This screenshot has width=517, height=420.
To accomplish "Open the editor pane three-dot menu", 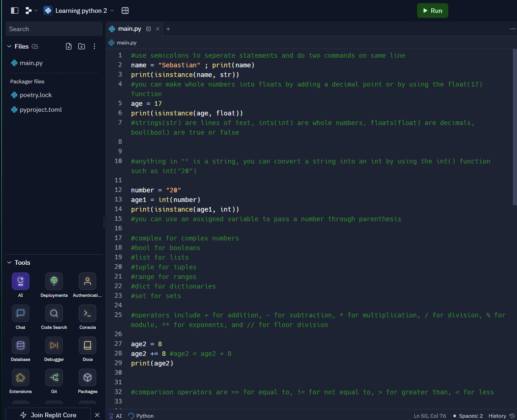I will (512, 29).
